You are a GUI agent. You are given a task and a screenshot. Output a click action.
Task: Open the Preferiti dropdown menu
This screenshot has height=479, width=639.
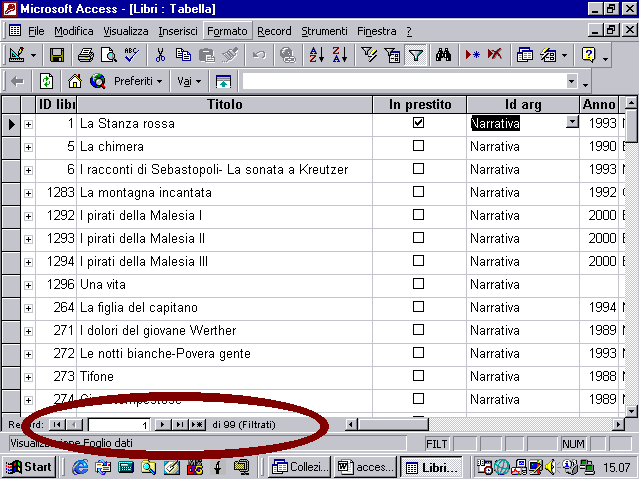[138, 82]
